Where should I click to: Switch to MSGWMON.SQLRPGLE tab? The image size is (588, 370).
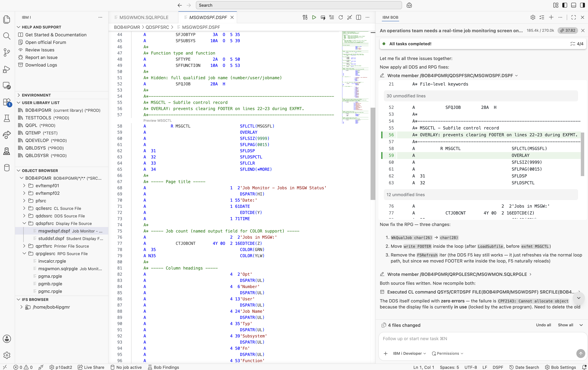click(x=143, y=17)
